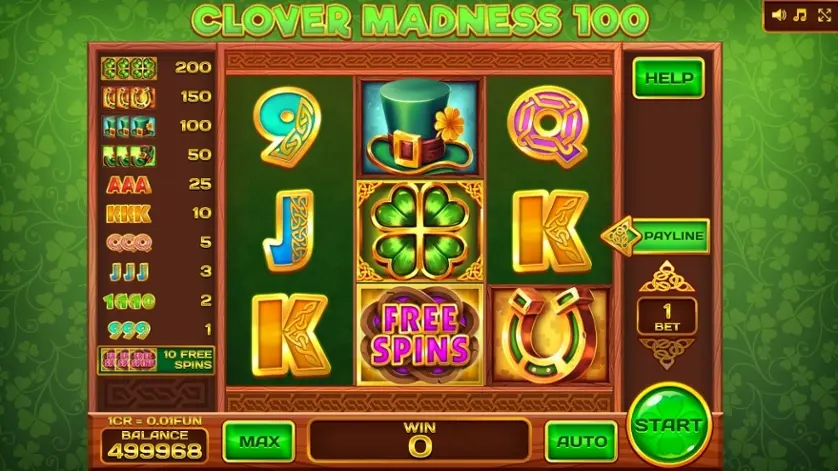Screen dimensions: 838x471
Task: Click the four-leaf clover reel symbol
Action: (x=420, y=230)
